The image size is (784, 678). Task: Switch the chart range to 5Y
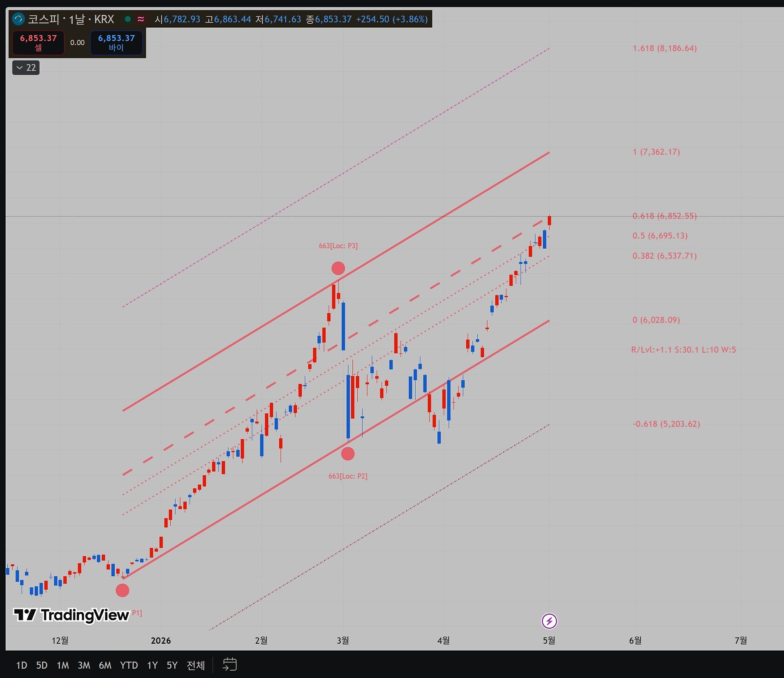coord(172,665)
